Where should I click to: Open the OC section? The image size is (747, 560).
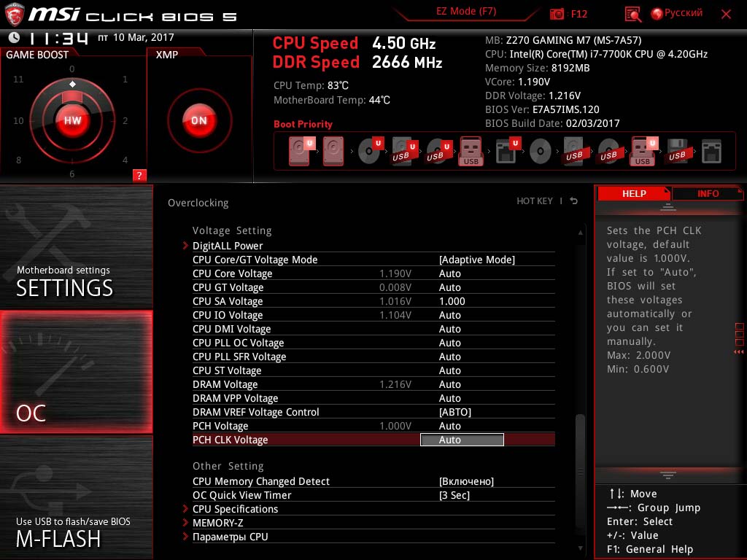[76, 372]
